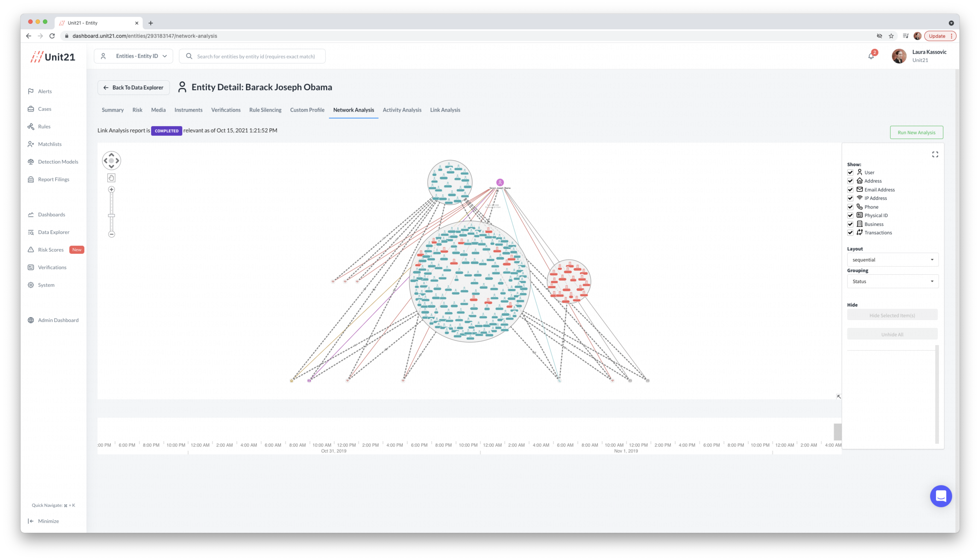Open the Intercom chat bubble icon
Screen dimensions: 980x560
pos(940,496)
